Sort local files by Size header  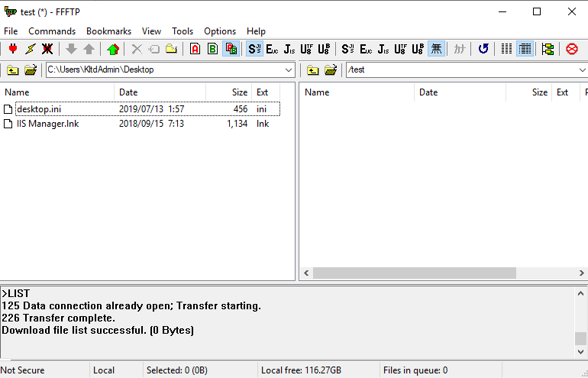pos(229,92)
